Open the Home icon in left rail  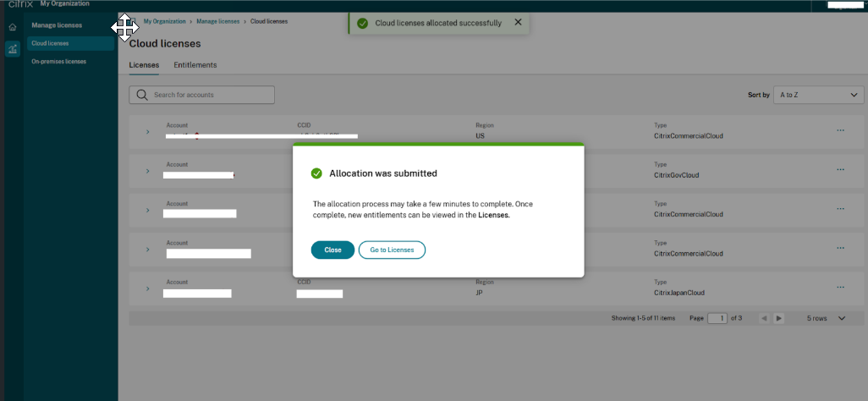point(12,27)
